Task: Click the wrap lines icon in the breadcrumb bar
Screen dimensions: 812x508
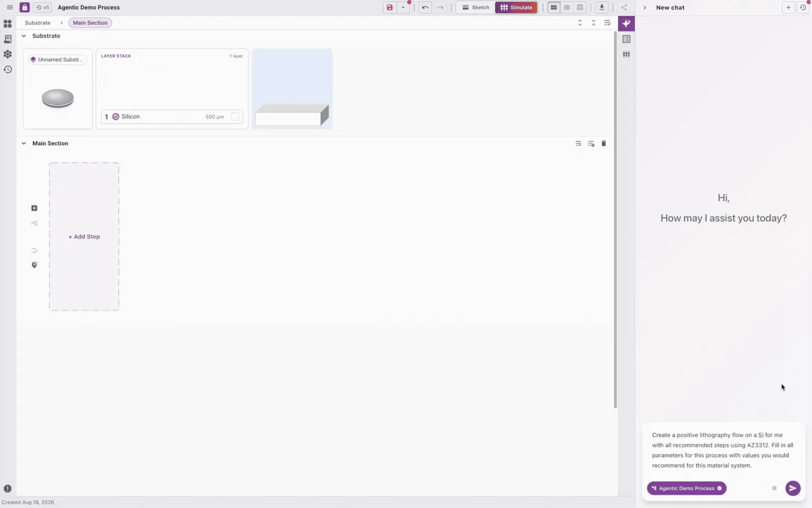Action: tap(607, 23)
